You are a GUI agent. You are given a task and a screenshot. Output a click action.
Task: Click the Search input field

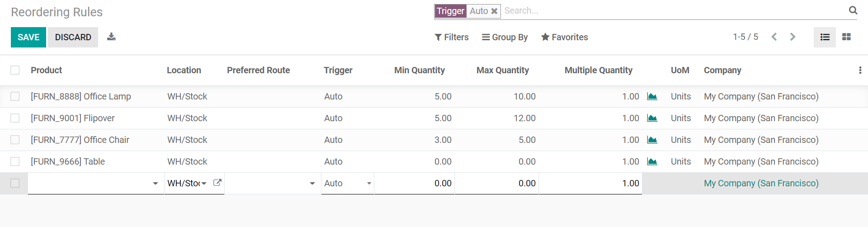pos(674,11)
